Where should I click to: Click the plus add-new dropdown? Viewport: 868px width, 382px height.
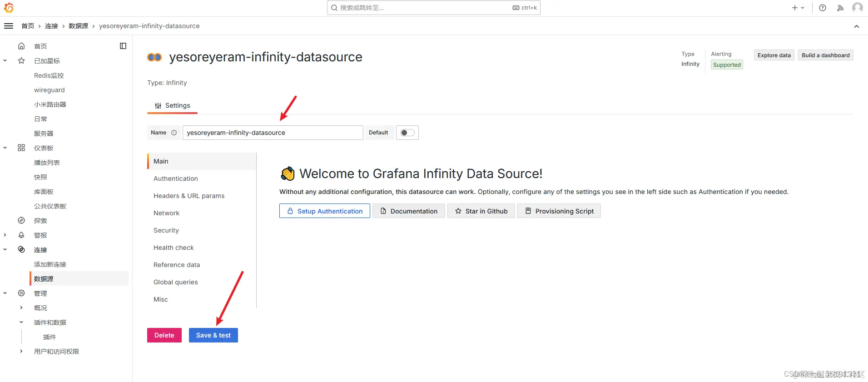click(x=798, y=8)
